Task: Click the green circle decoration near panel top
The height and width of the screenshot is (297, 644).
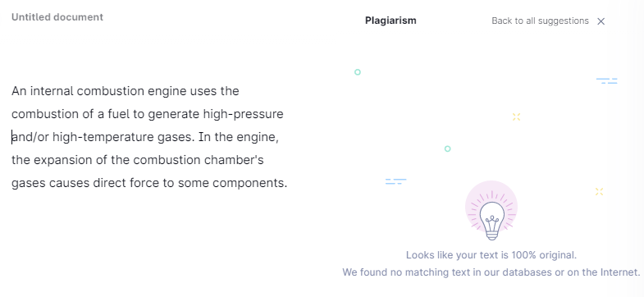Action: [x=358, y=72]
